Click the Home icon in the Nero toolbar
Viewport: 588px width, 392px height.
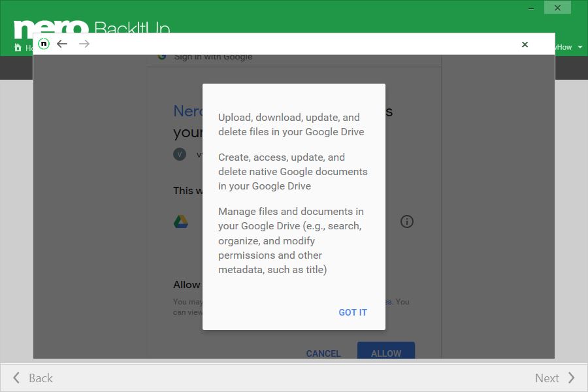point(18,47)
